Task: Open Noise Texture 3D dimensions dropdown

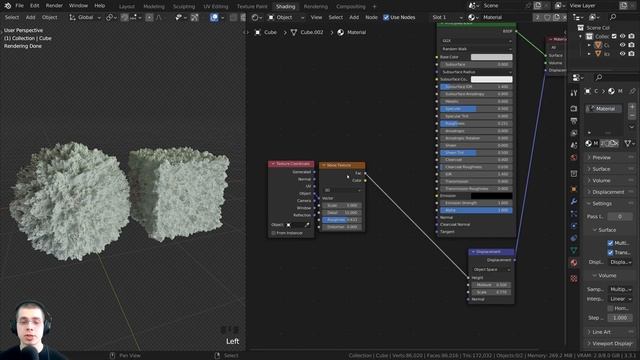Action: pyautogui.click(x=342, y=190)
